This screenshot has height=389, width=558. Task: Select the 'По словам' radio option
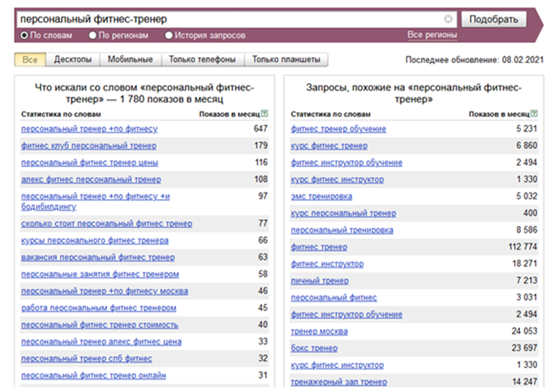click(x=24, y=35)
